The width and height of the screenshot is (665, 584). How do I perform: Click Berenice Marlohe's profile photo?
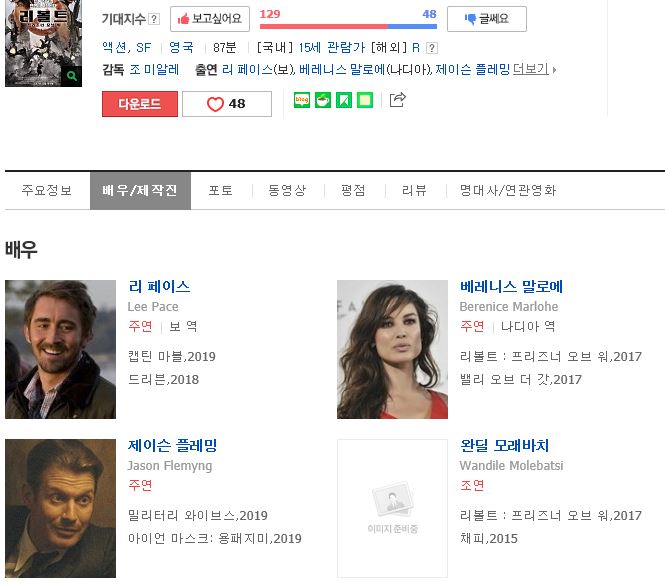(392, 349)
